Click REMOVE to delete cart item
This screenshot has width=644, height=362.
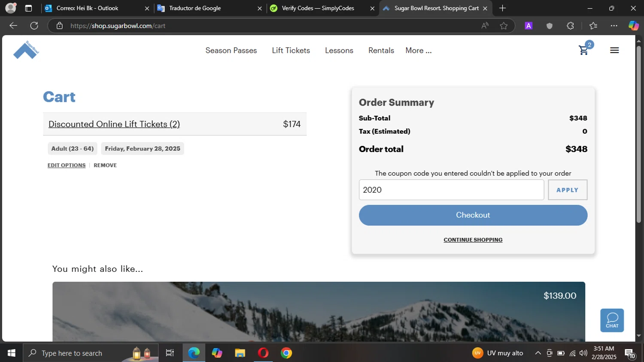(105, 165)
